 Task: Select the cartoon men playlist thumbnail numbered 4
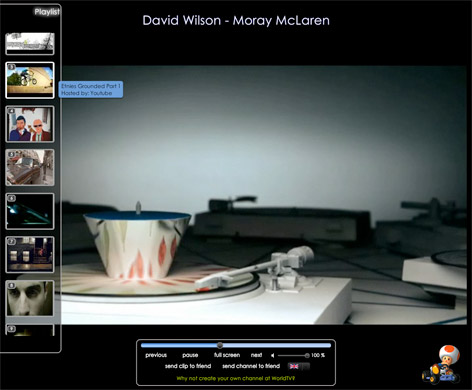[30, 124]
